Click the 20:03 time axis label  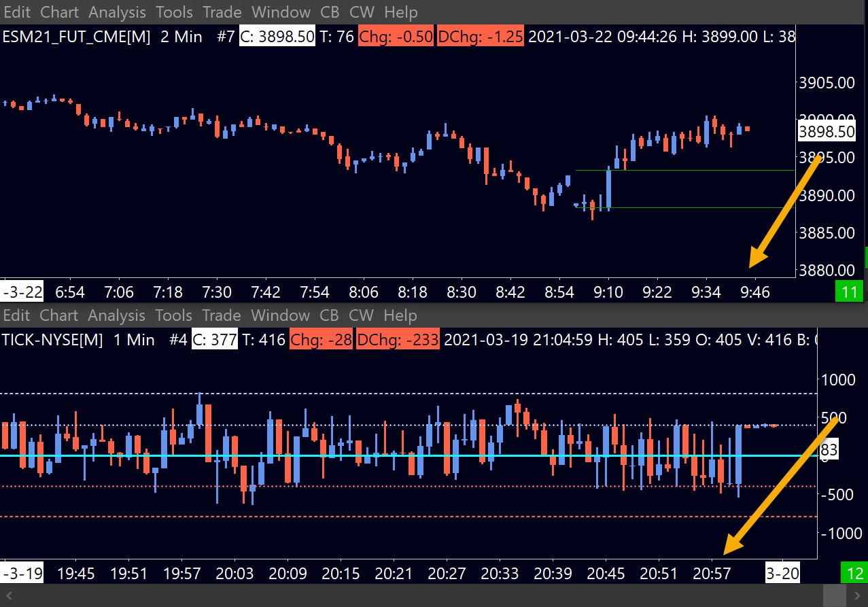click(x=235, y=574)
